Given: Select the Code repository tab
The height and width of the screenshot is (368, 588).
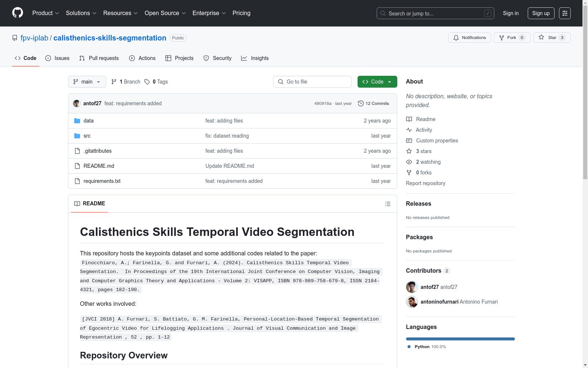Looking at the screenshot, I should coord(26,58).
